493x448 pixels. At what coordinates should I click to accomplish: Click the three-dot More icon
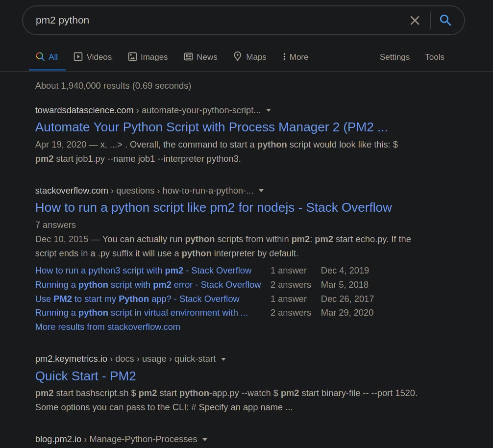pos(284,56)
